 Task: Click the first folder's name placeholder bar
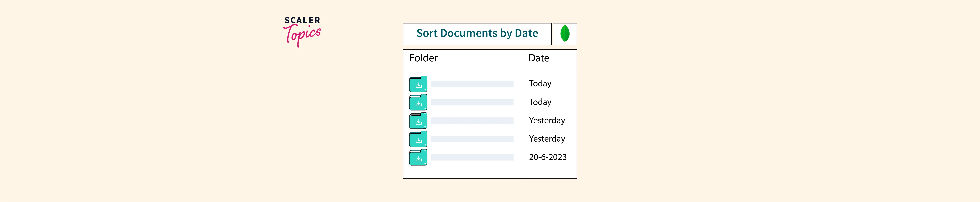coord(472,84)
